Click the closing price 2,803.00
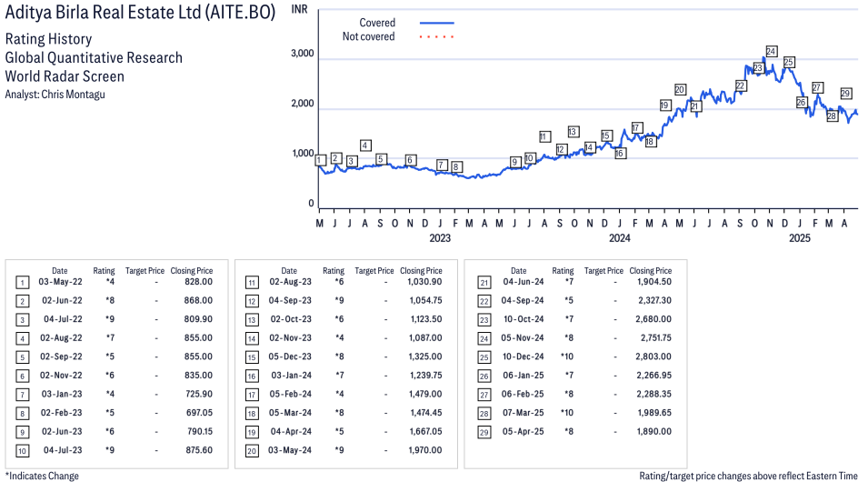Screen dimensions: 868x482 point(653,356)
